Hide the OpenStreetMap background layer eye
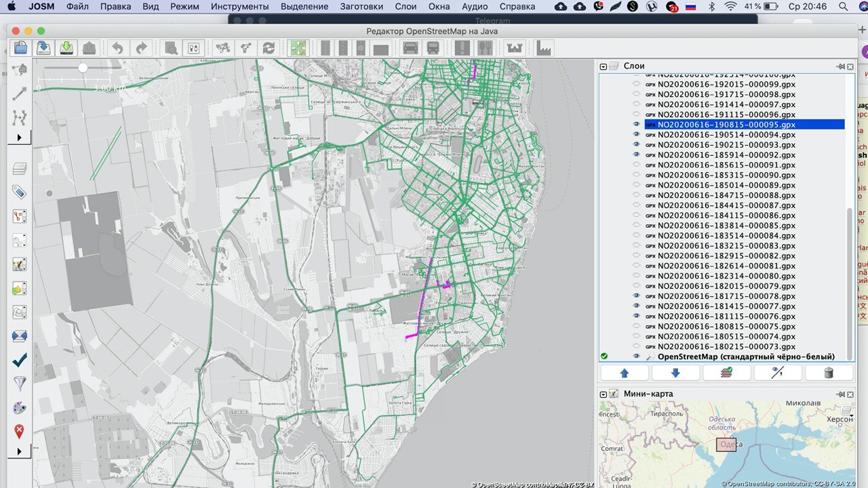The image size is (868, 488). click(x=636, y=357)
